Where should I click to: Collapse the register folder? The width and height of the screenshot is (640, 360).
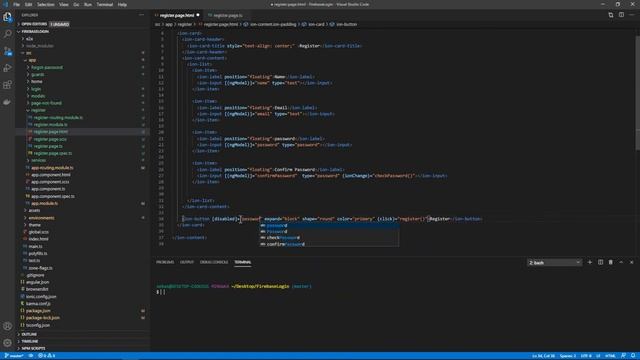click(38, 110)
